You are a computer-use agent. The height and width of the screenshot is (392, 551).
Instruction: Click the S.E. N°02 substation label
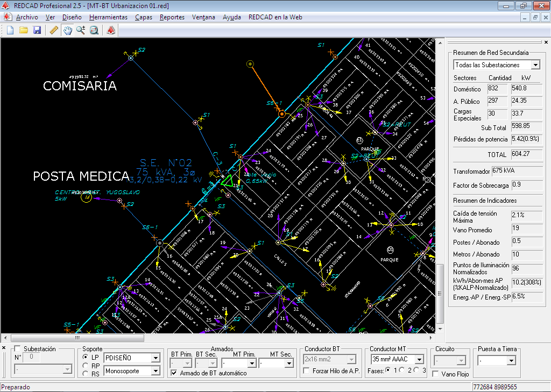pyautogui.click(x=166, y=163)
